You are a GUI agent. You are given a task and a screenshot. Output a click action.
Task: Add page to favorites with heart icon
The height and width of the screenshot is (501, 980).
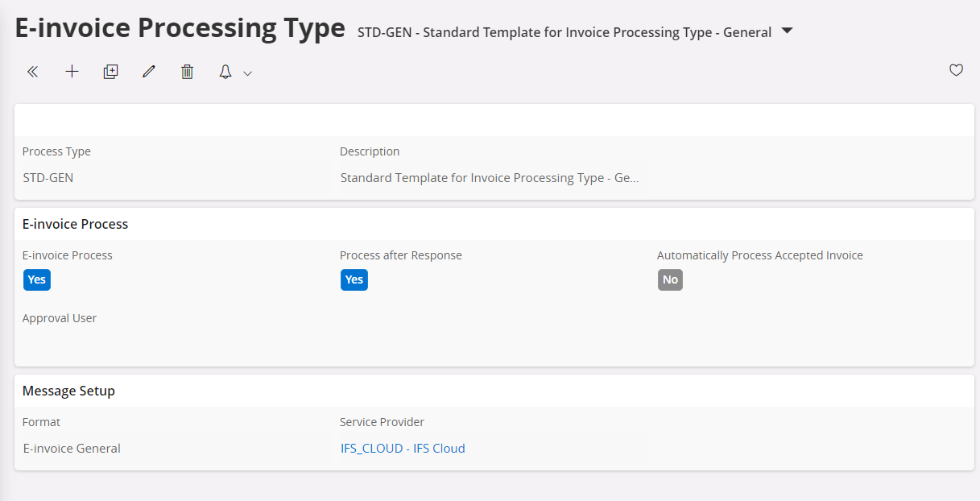(955, 70)
